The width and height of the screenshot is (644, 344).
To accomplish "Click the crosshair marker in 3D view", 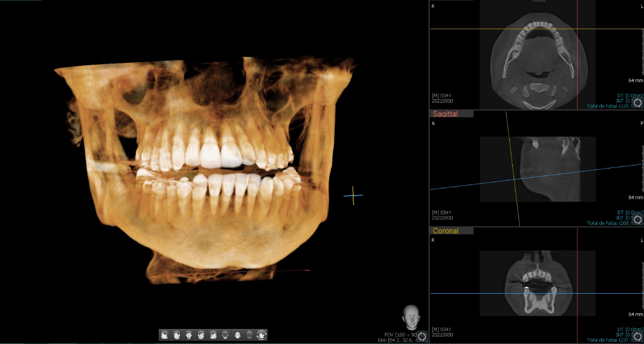I will (353, 196).
